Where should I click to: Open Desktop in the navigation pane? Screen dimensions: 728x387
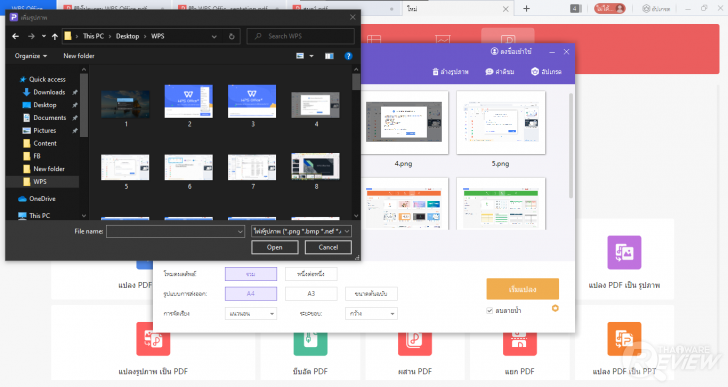tap(40, 105)
